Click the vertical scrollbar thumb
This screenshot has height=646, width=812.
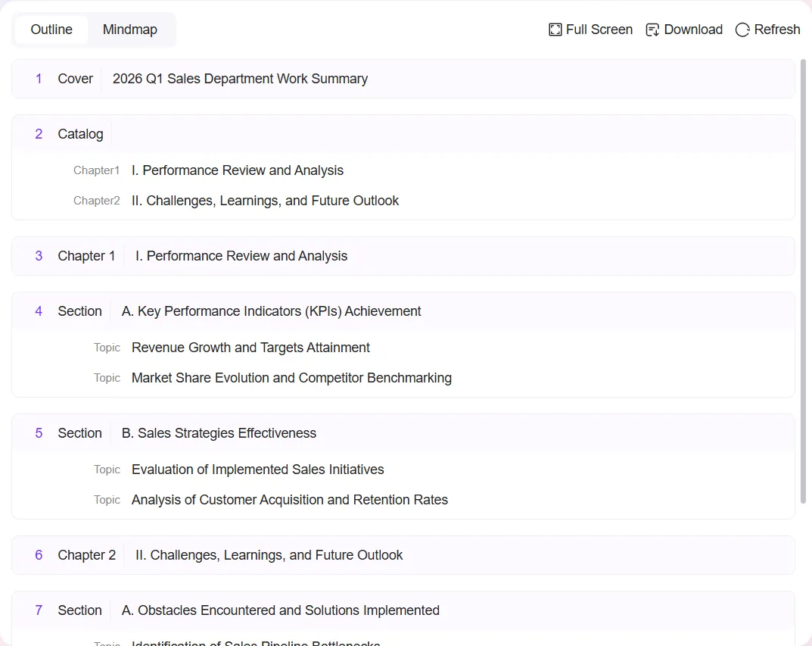[803, 280]
